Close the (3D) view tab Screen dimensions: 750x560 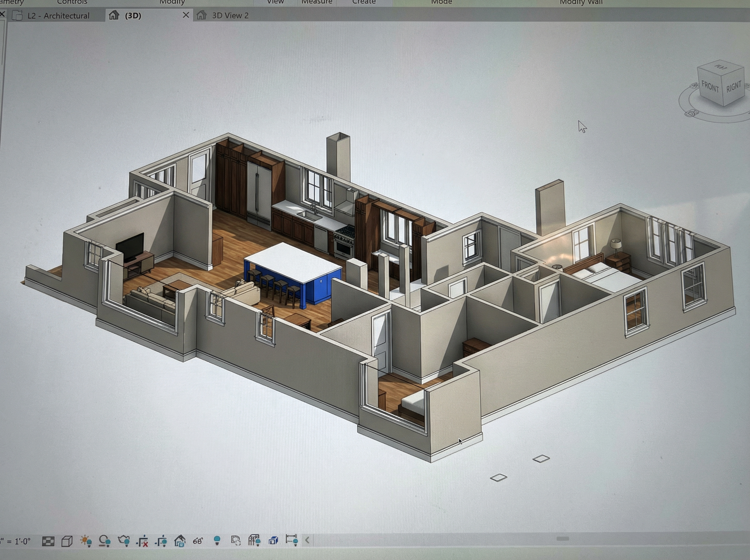tap(186, 15)
